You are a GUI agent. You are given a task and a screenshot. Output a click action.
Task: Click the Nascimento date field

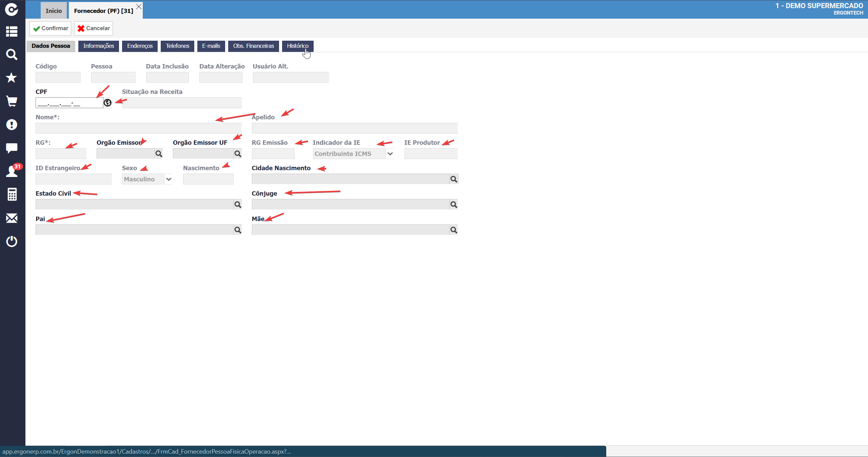[208, 179]
